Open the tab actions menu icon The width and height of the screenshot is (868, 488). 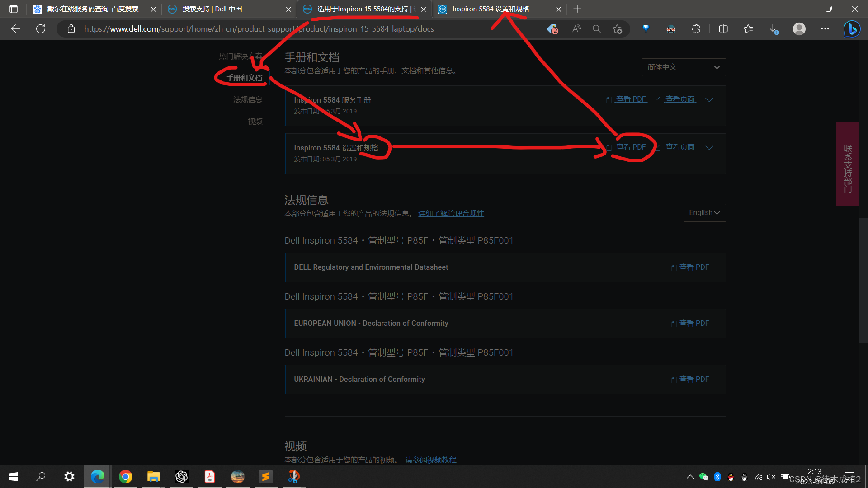pos(14,9)
